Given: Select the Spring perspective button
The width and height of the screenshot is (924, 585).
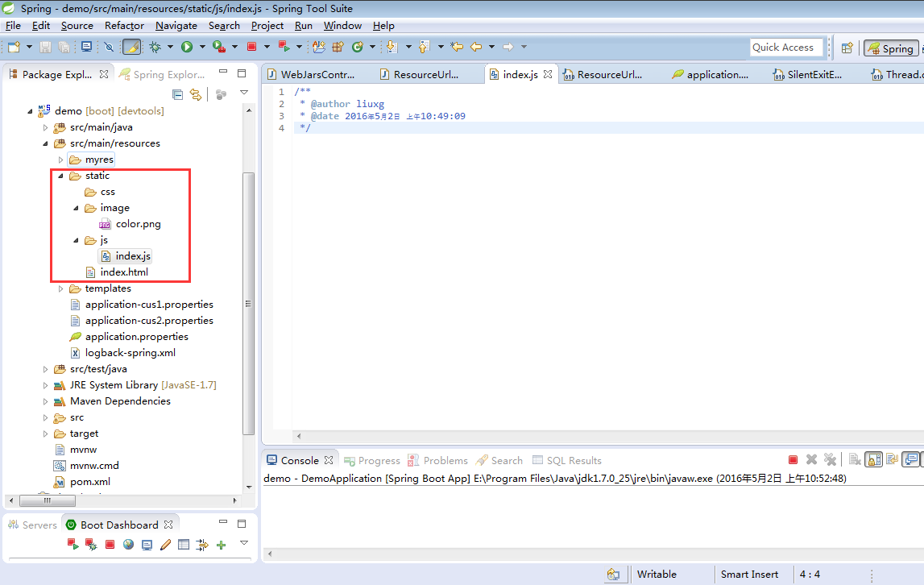Looking at the screenshot, I should [890, 48].
